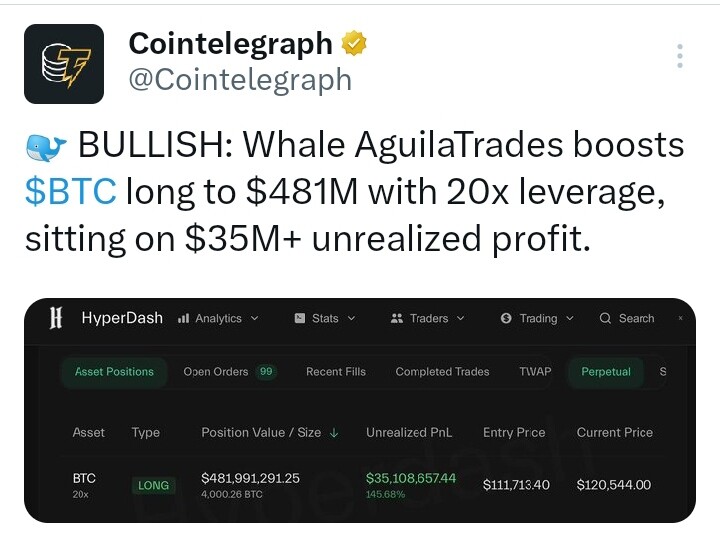Click the Trading dollar coin icon
Viewport: 720px width, 546px height.
(506, 318)
